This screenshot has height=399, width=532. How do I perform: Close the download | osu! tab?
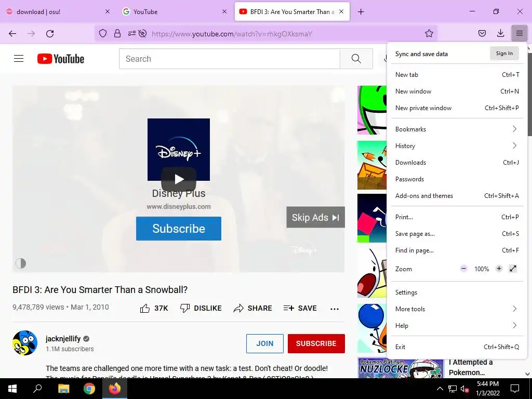(x=108, y=11)
